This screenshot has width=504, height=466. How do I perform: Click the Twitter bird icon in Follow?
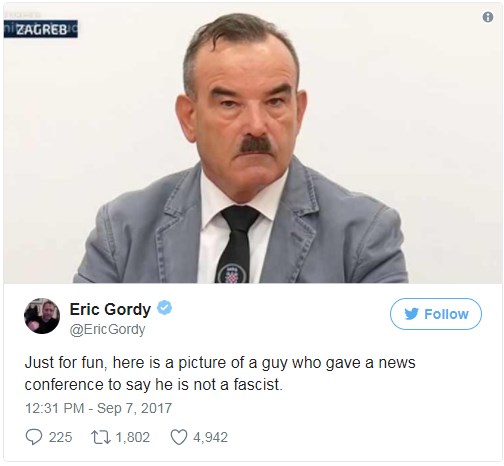411,314
